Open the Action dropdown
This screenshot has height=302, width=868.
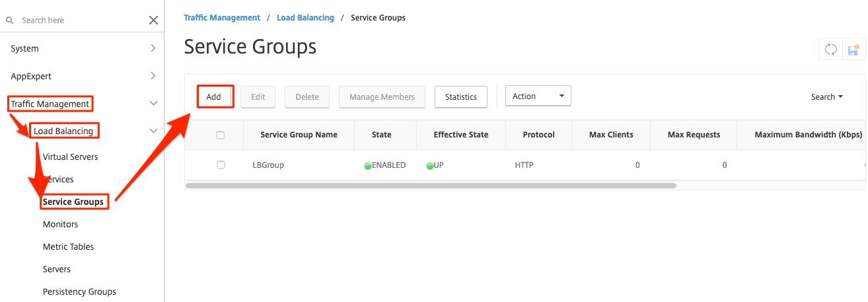click(538, 96)
